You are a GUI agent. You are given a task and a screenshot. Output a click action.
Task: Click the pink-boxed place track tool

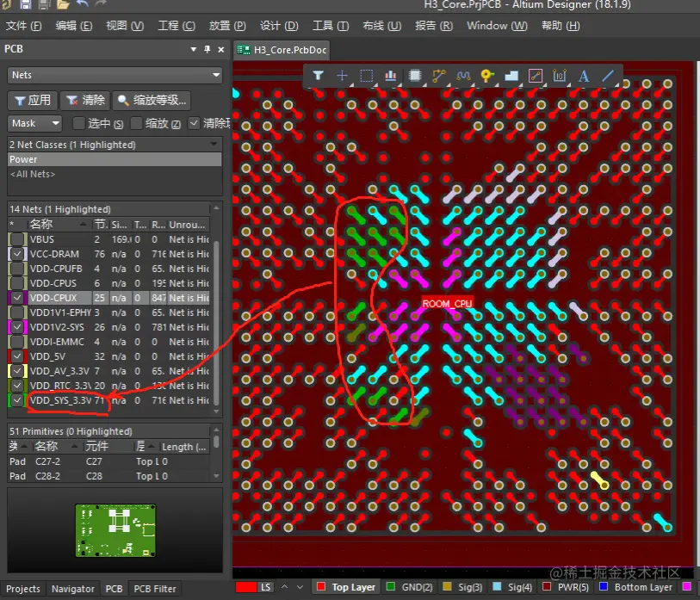536,76
